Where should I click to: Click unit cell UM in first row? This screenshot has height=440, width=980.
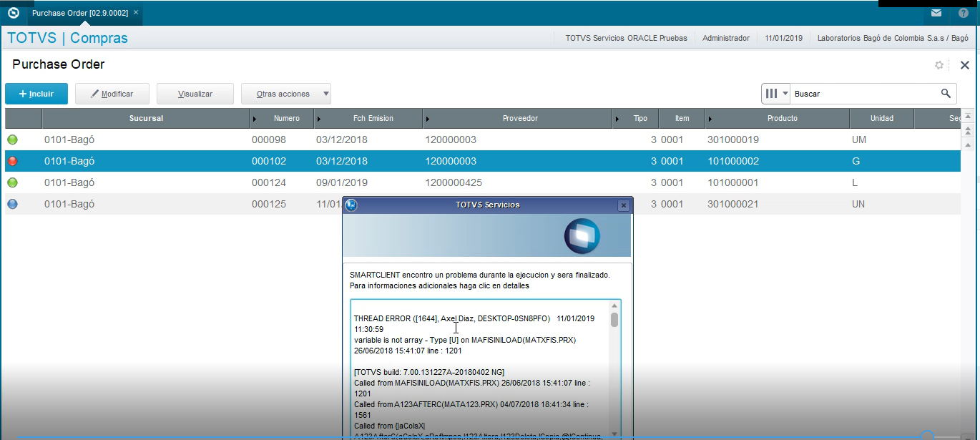coord(859,140)
